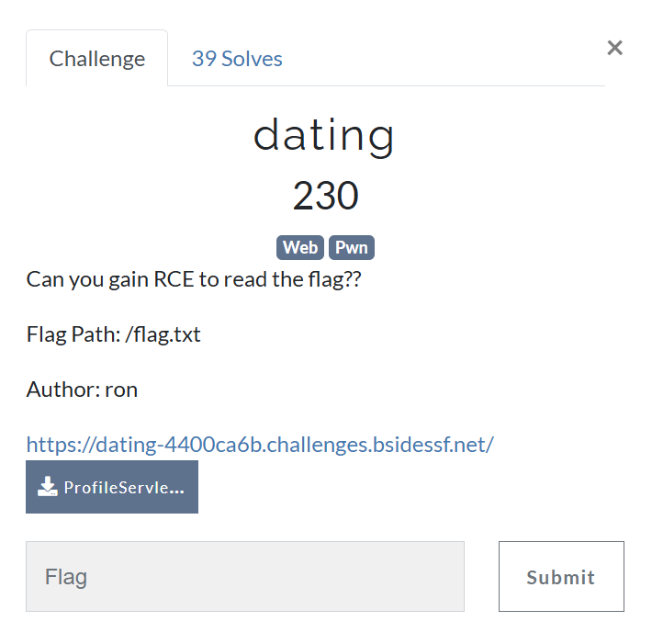Viewport: 652px width, 644px height.
Task: Click the Web category tag
Action: click(300, 247)
